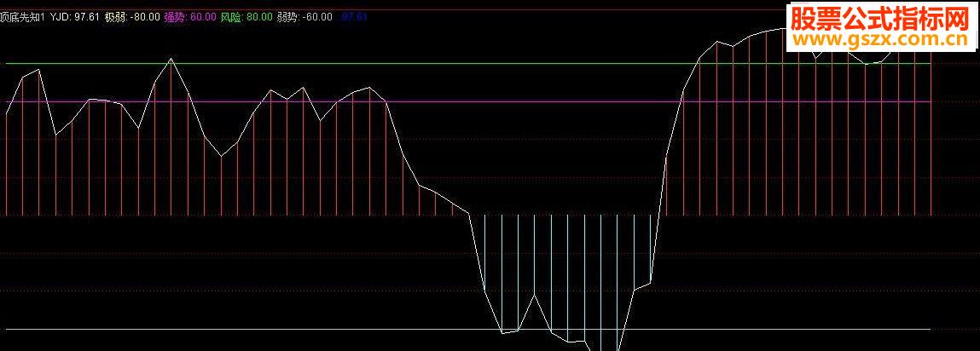Click the magenta 强势: 60.00 label
This screenshot has width=980, height=351.
(190, 17)
